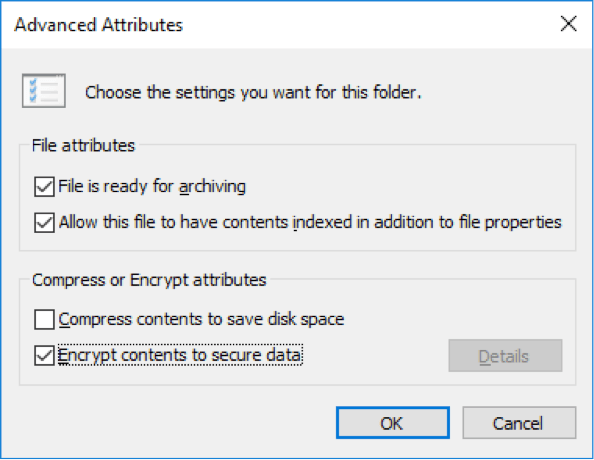Confirm the settings with OK
Viewport: 594px width, 460px height.
[392, 423]
